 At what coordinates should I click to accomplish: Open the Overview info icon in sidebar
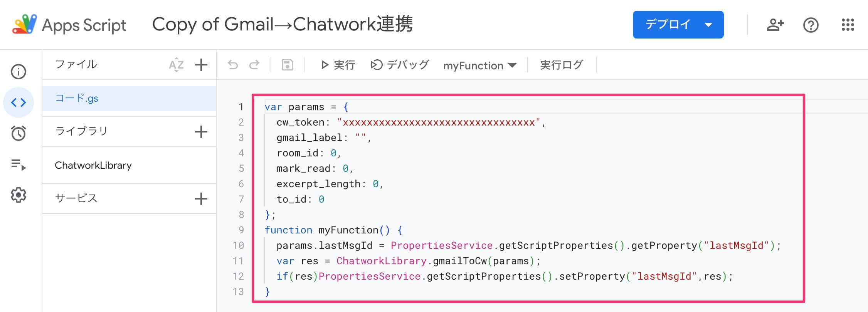point(19,72)
